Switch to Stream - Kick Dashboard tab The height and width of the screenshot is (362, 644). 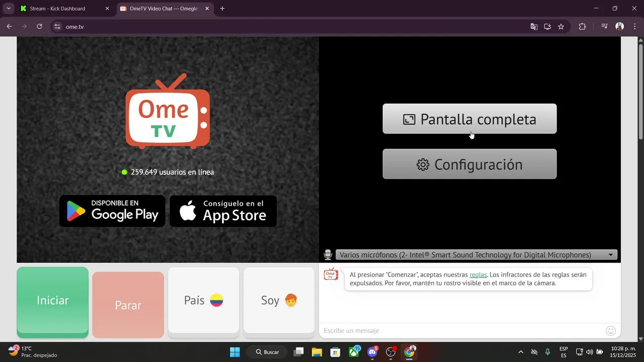63,9
